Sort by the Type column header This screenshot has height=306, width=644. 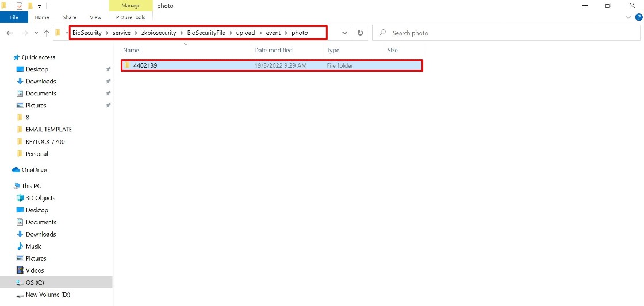(x=333, y=50)
